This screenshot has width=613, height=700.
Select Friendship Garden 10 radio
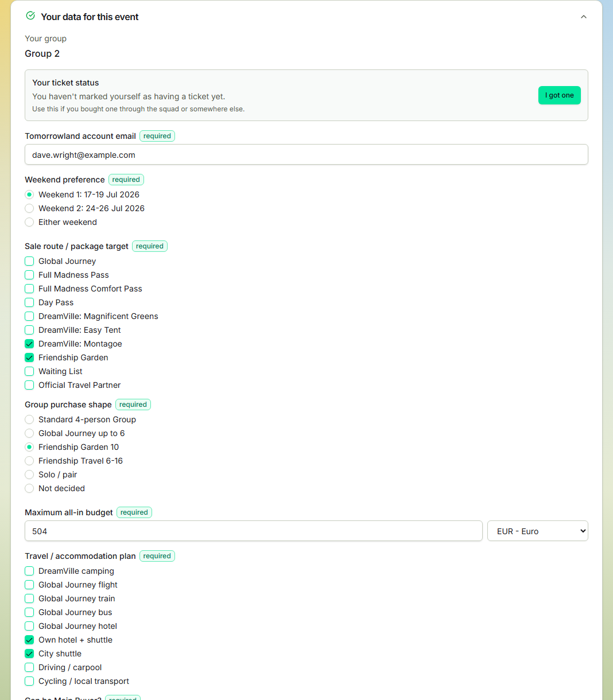coord(29,447)
